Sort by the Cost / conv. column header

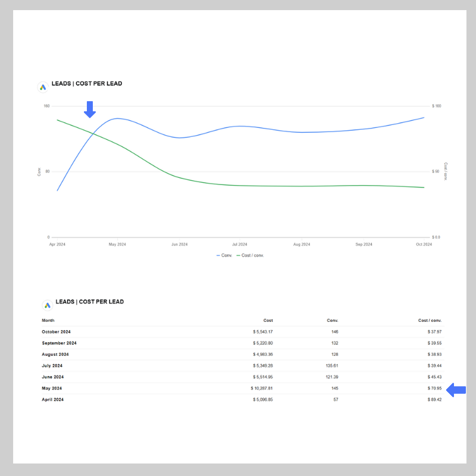[430, 321]
